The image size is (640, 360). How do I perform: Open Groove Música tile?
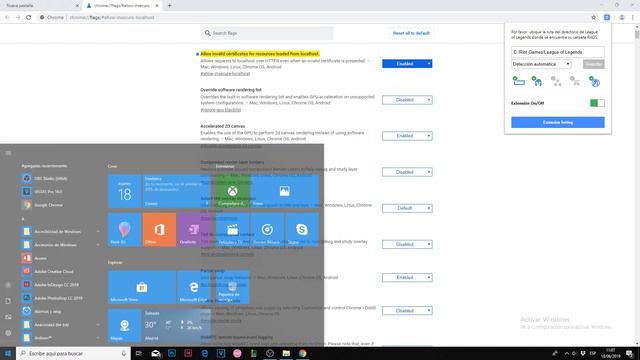point(267,229)
